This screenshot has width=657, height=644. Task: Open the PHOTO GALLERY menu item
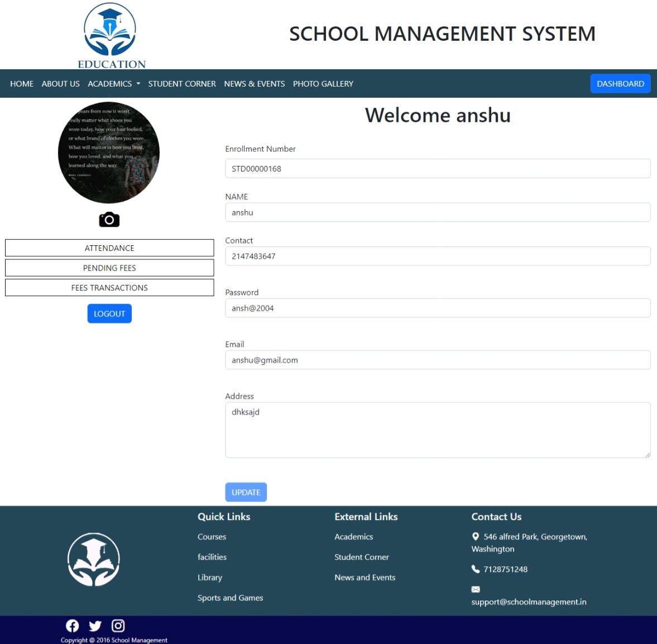point(323,83)
